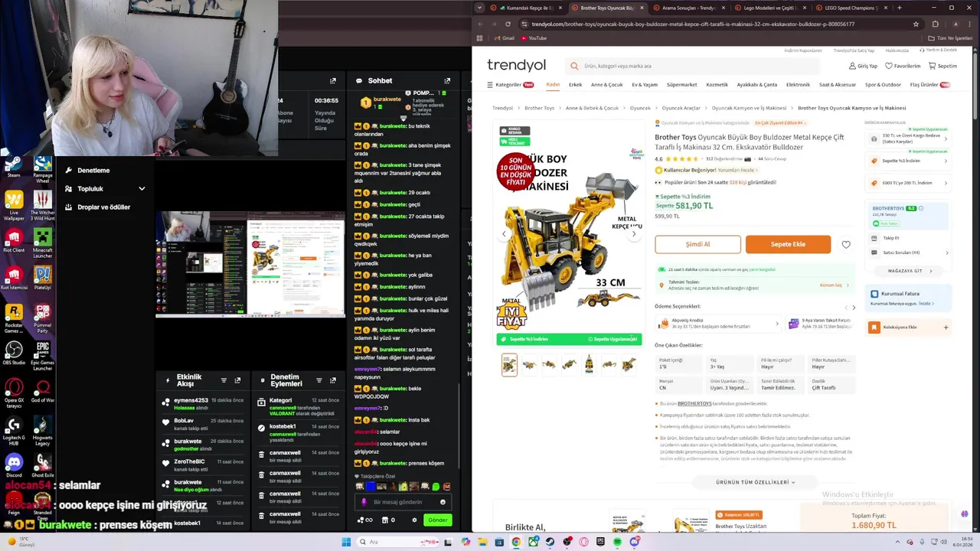Image resolution: width=980 pixels, height=551 pixels.
Task: Expand 6000 TL'ye 200 TL İndirim campaign
Action: [x=910, y=183]
